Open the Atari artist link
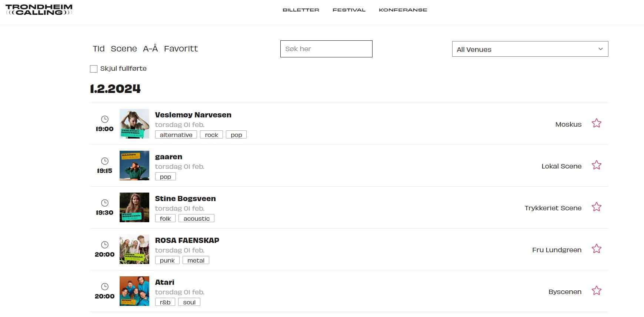 pyautogui.click(x=164, y=282)
